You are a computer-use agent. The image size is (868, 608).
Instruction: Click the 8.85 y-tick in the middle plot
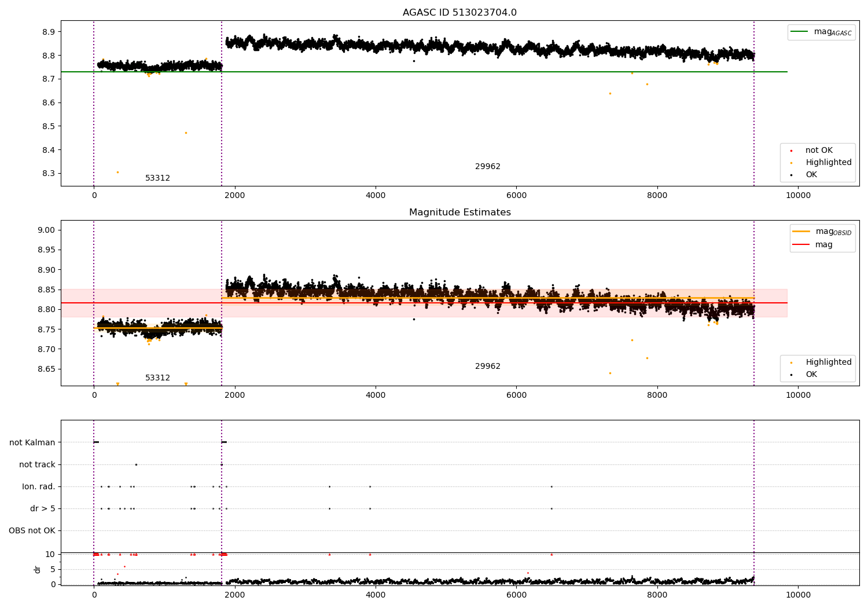click(46, 290)
